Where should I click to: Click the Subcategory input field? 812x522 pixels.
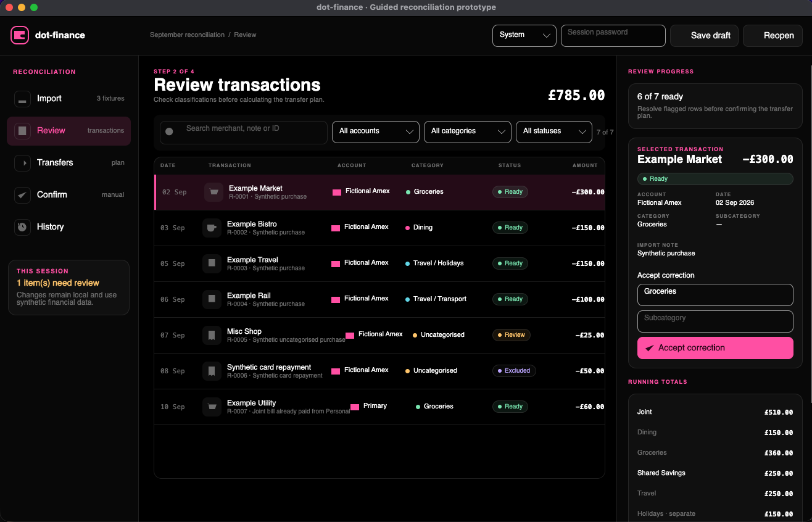[715, 321]
